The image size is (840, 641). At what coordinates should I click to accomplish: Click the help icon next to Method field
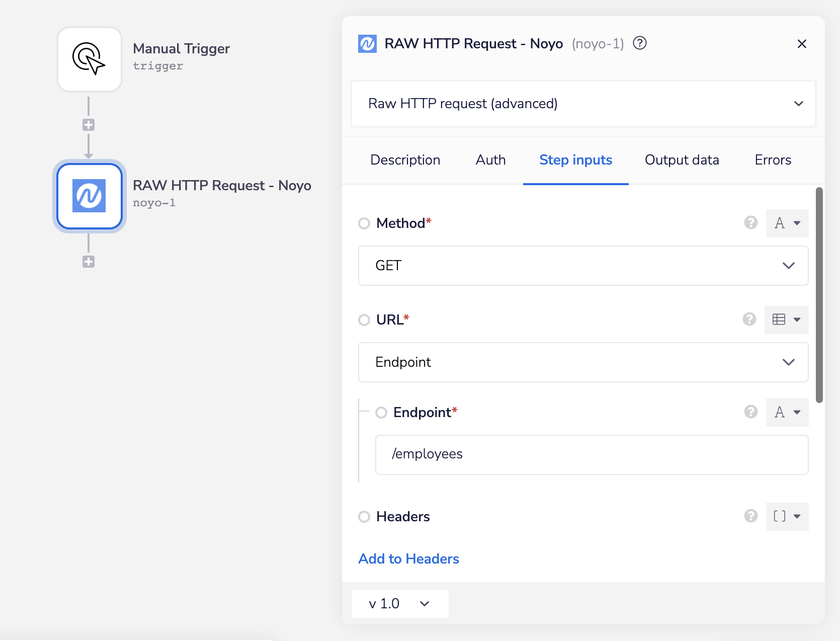pyautogui.click(x=750, y=223)
